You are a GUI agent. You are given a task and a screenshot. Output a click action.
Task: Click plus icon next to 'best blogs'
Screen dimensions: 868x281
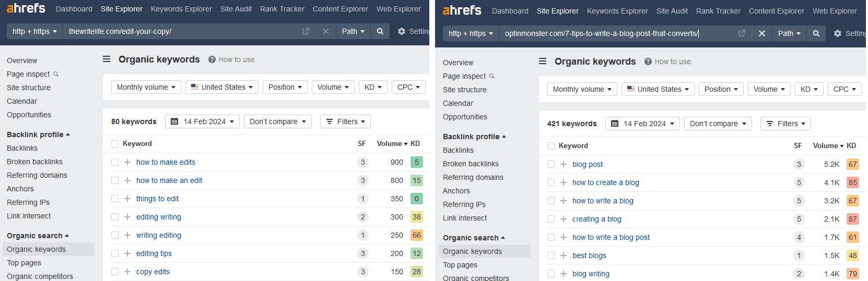[564, 255]
